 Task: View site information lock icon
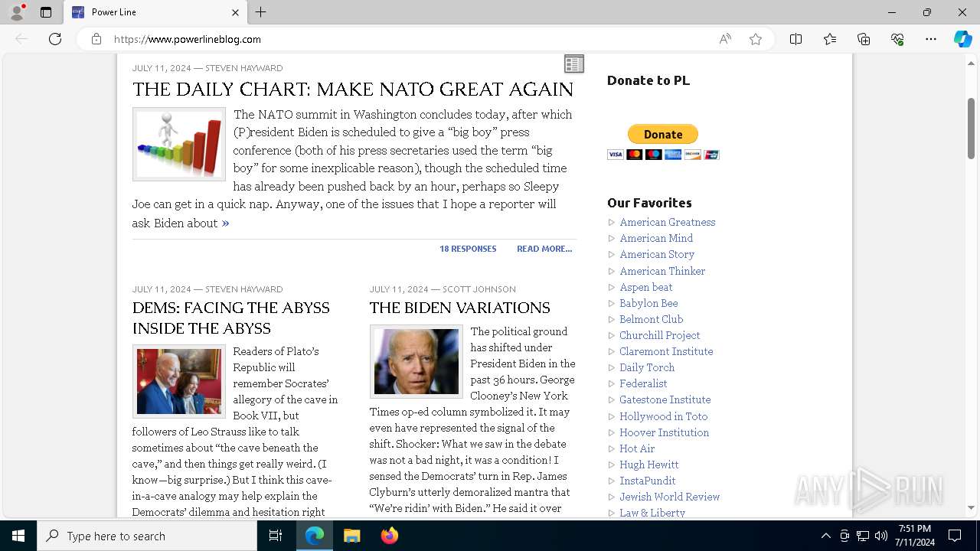pos(96,39)
